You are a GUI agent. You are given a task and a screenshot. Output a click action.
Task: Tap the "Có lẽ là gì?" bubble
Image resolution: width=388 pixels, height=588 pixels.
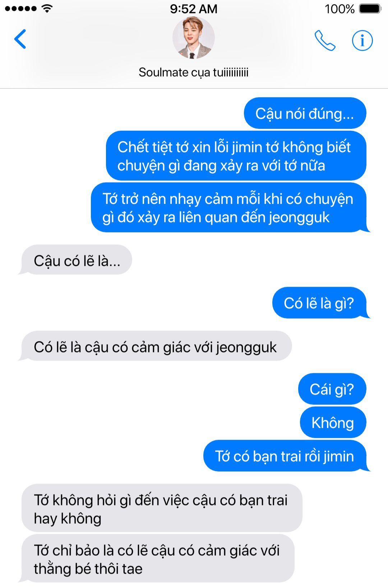coord(321,303)
